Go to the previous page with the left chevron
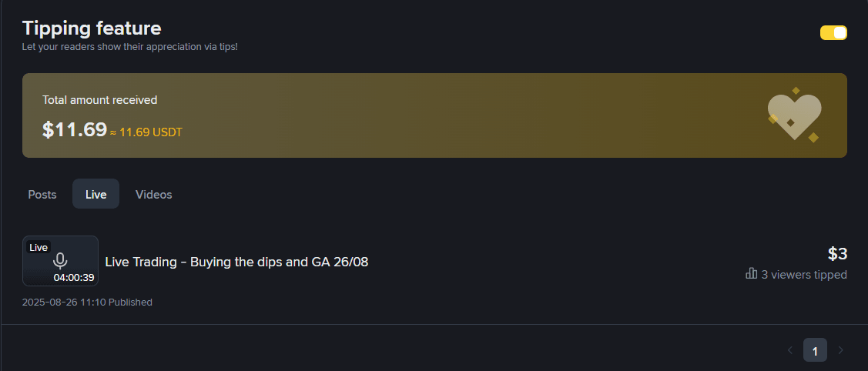868x371 pixels. [x=789, y=350]
